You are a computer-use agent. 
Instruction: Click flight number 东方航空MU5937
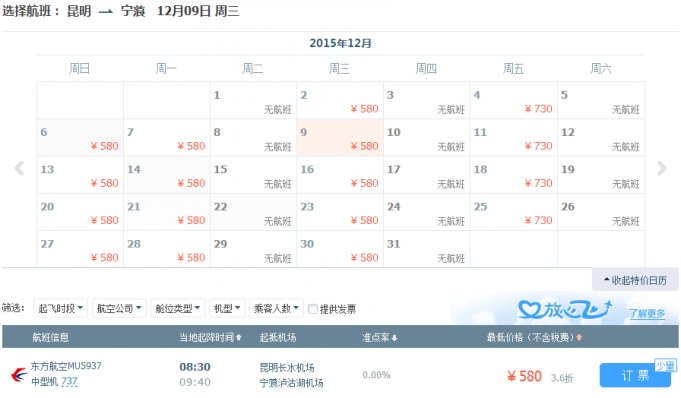(x=66, y=366)
